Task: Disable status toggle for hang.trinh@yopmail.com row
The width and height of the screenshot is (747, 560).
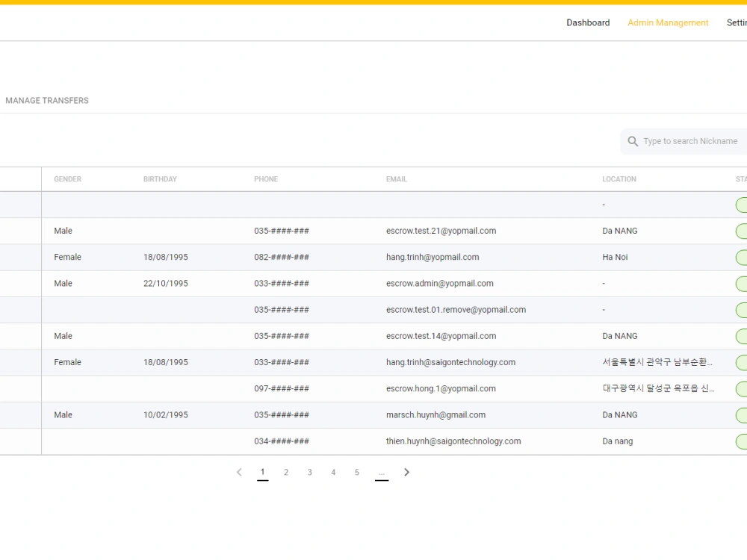Action: click(742, 257)
